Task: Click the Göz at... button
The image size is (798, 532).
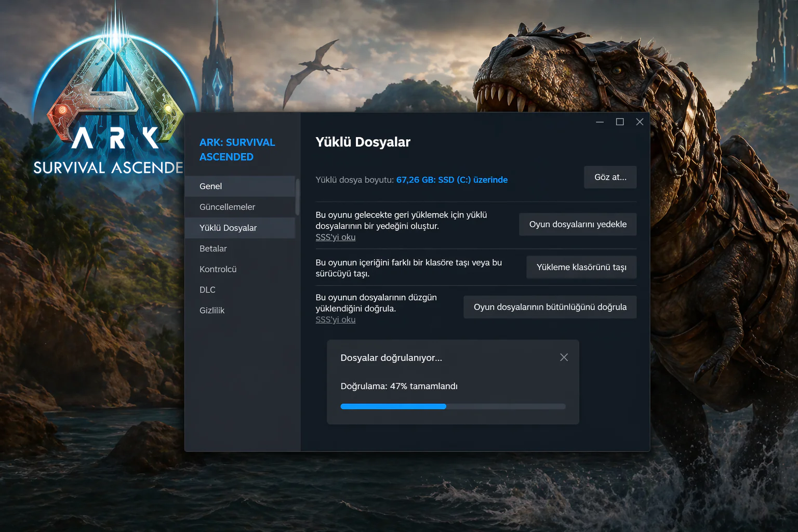Action: (x=610, y=177)
